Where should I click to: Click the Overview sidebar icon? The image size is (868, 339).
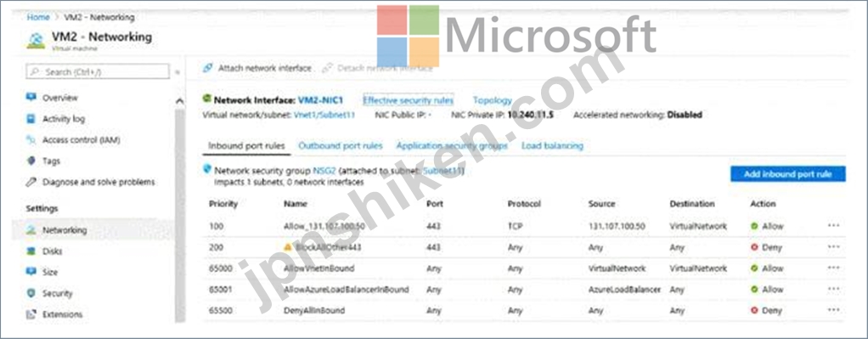click(x=31, y=98)
